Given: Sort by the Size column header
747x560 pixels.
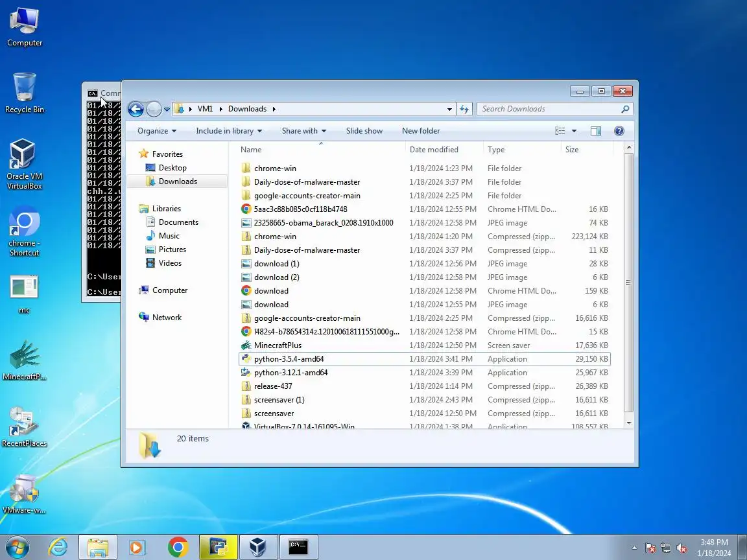Looking at the screenshot, I should 587,150.
